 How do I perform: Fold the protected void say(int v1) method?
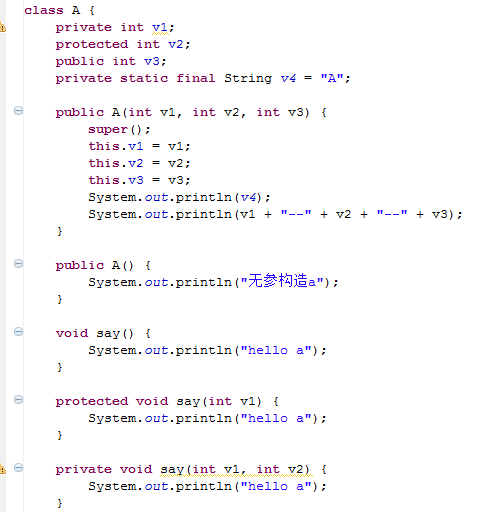[x=18, y=400]
